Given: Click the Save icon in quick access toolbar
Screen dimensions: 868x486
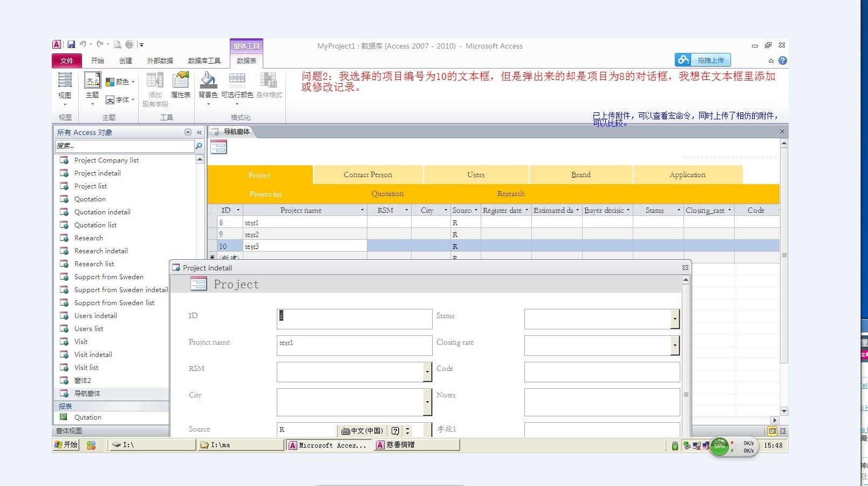Looking at the screenshot, I should (x=71, y=45).
